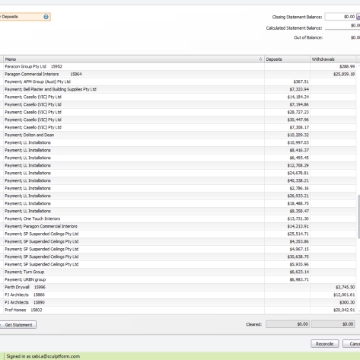This screenshot has height=360, width=360.
Task: Click the $25,939.10 withdrawal amount
Action: pyautogui.click(x=344, y=74)
